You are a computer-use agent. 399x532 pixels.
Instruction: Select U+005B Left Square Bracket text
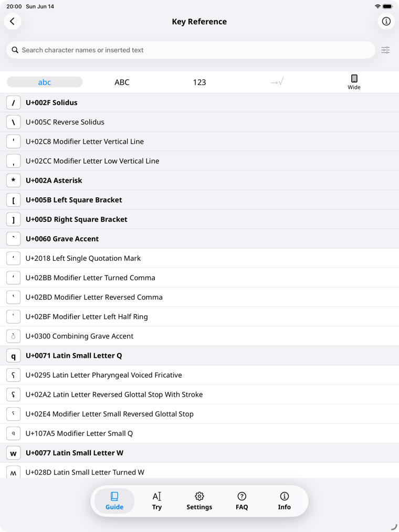(x=73, y=200)
